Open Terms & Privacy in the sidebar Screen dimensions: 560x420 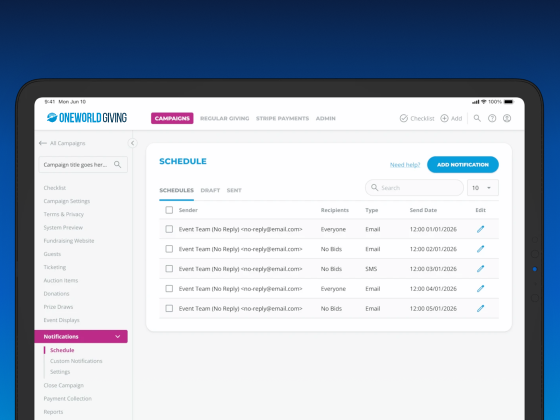64,214
